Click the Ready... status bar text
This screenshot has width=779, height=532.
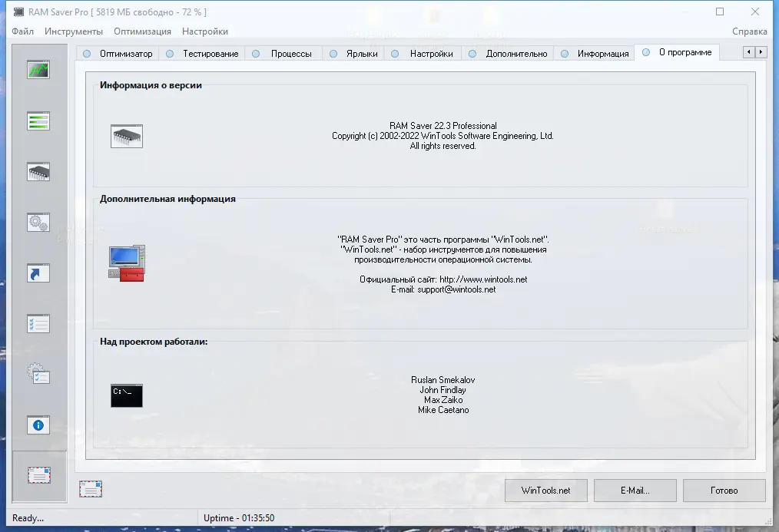pyautogui.click(x=28, y=517)
